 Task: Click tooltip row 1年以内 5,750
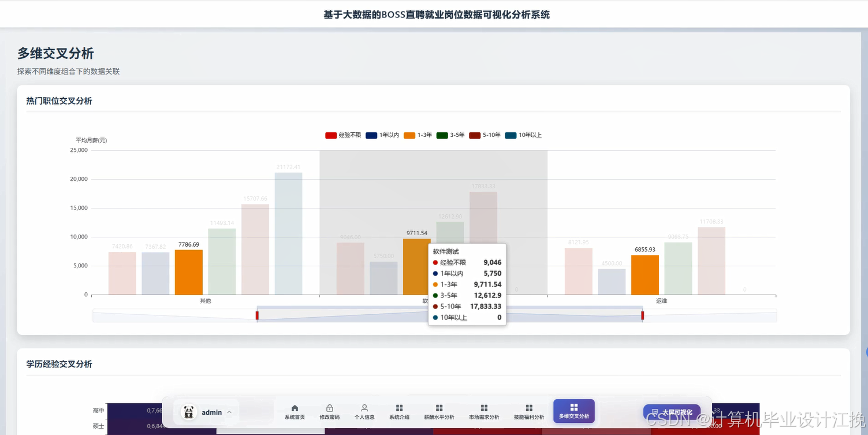coord(467,274)
